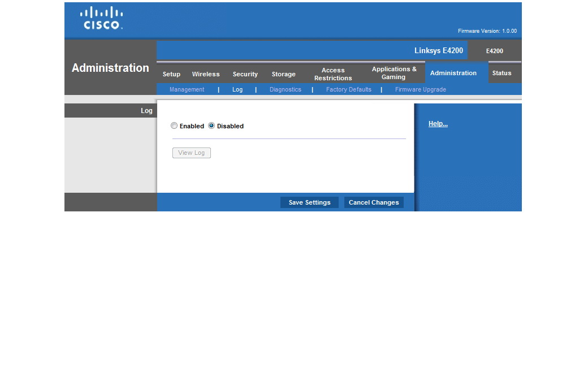The image size is (588, 390).
Task: Open the Storage tab
Action: (283, 74)
